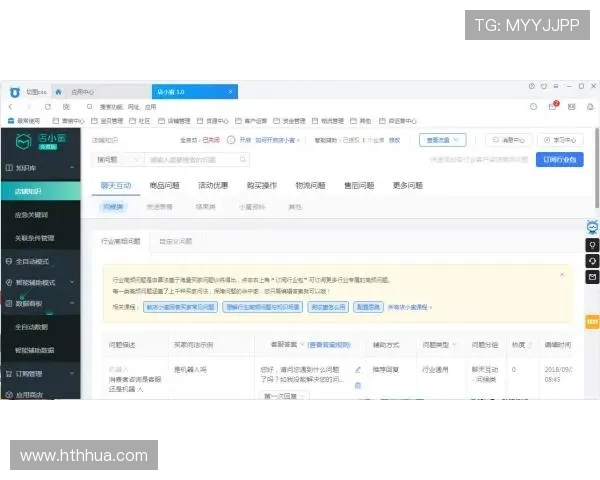Close the 店小蜜 3.0 tab

point(230,92)
